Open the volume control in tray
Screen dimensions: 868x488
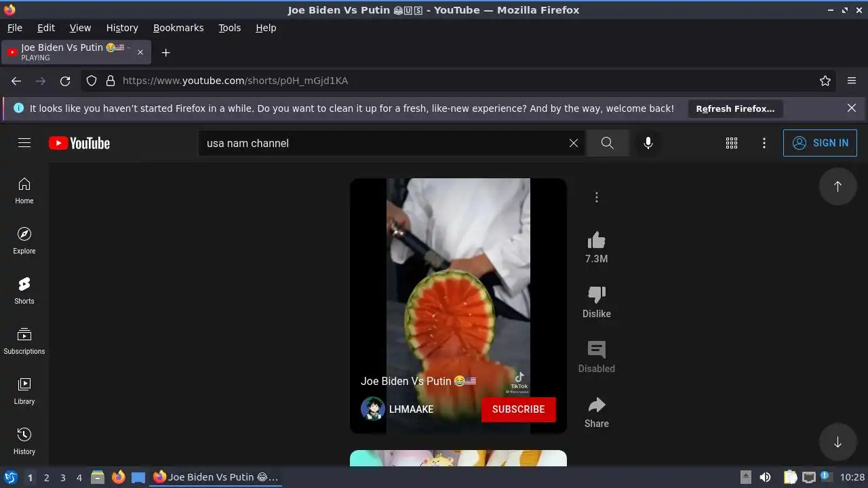click(765, 477)
